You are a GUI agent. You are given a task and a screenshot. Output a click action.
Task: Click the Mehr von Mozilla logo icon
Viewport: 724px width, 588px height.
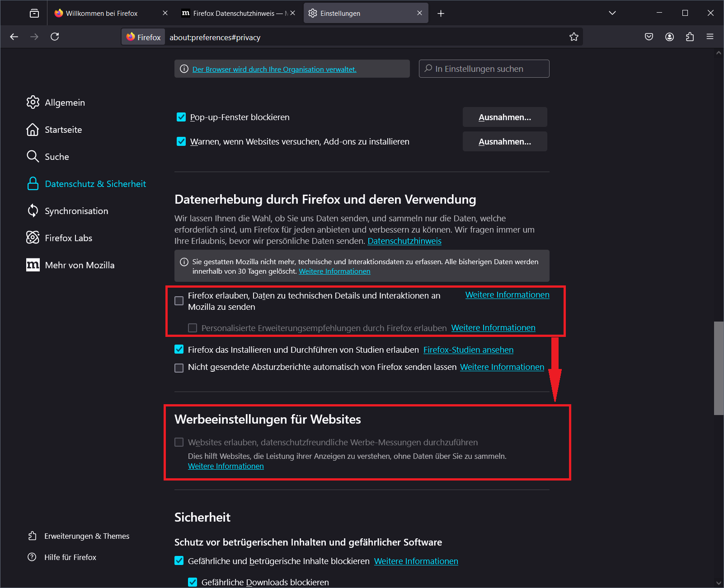click(33, 265)
